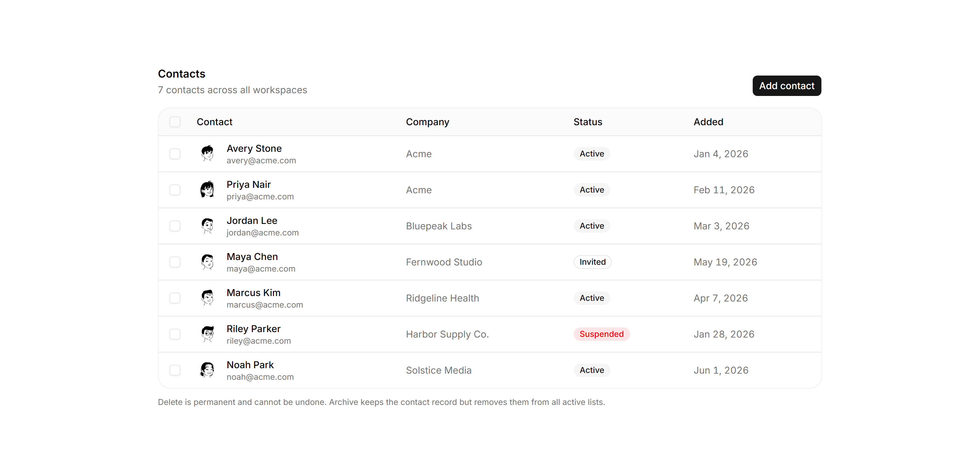Open Priya Nair's contact name

tap(249, 184)
